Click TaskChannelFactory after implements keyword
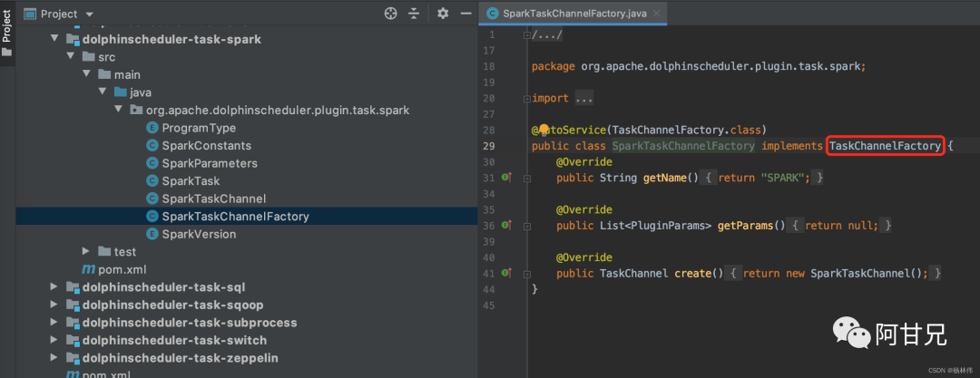Image resolution: width=980 pixels, height=378 pixels. pos(885,146)
